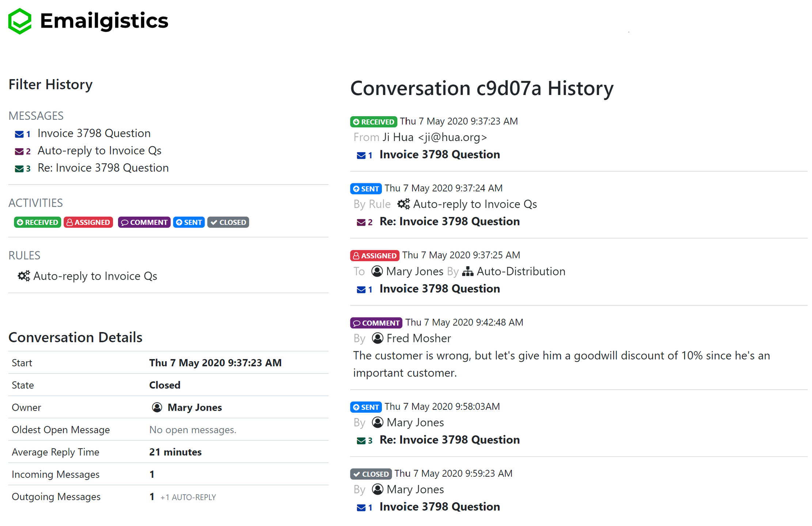Click the Emailgistics hexagon logo
The width and height of the screenshot is (812, 526).
[20, 21]
